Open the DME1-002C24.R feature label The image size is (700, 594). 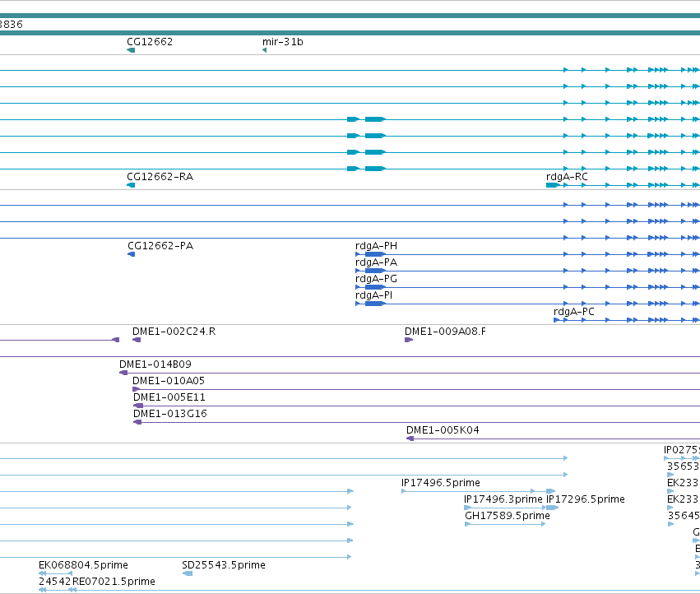pyautogui.click(x=174, y=332)
